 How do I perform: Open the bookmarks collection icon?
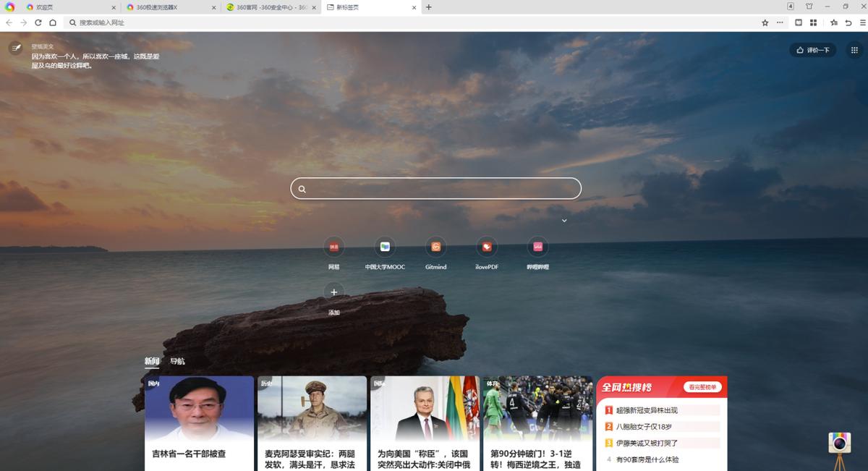tap(834, 22)
